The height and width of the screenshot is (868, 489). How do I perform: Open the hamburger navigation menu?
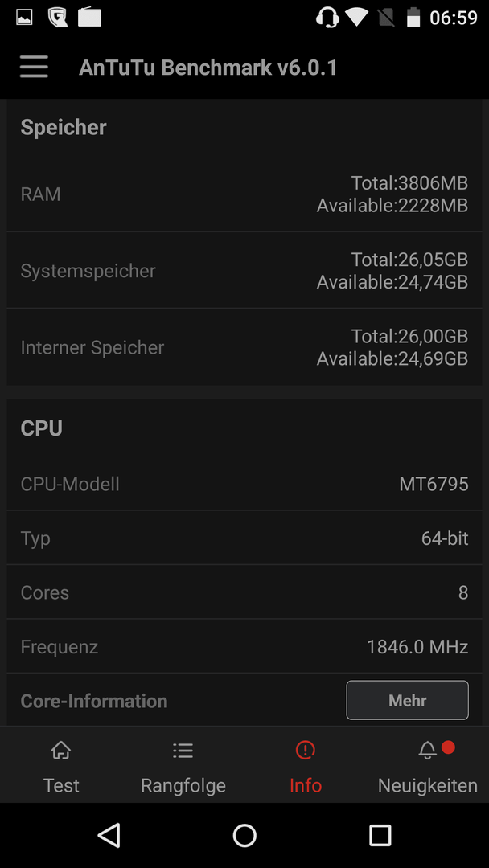point(34,68)
